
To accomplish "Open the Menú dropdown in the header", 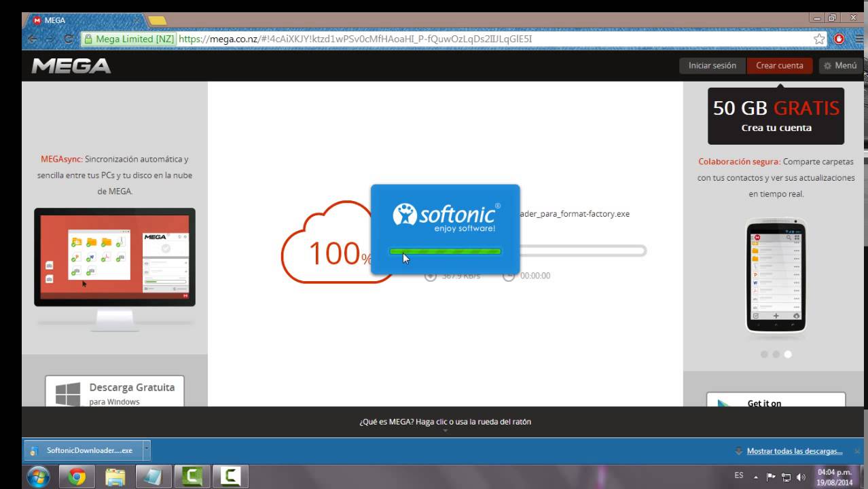I will coord(840,66).
